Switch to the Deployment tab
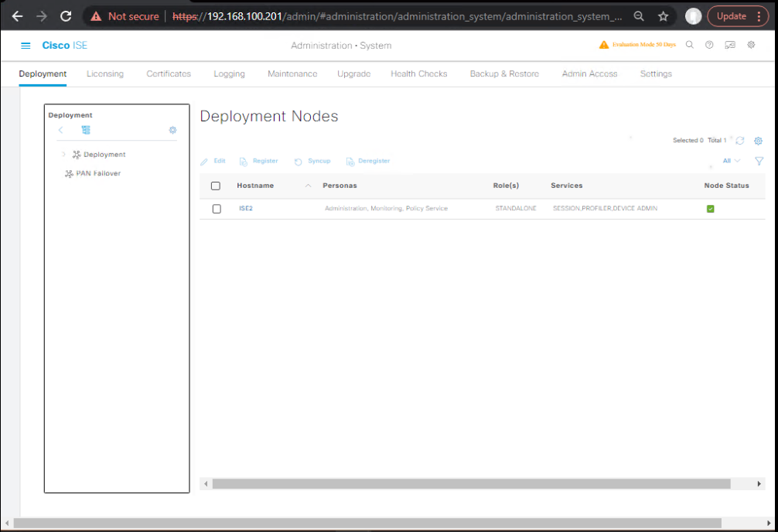 [43, 73]
